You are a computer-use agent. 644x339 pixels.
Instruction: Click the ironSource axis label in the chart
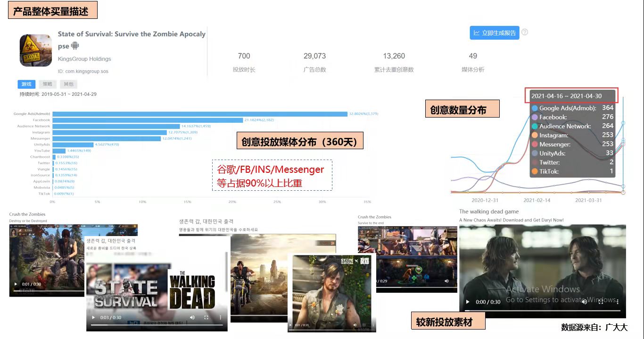pos(41,175)
